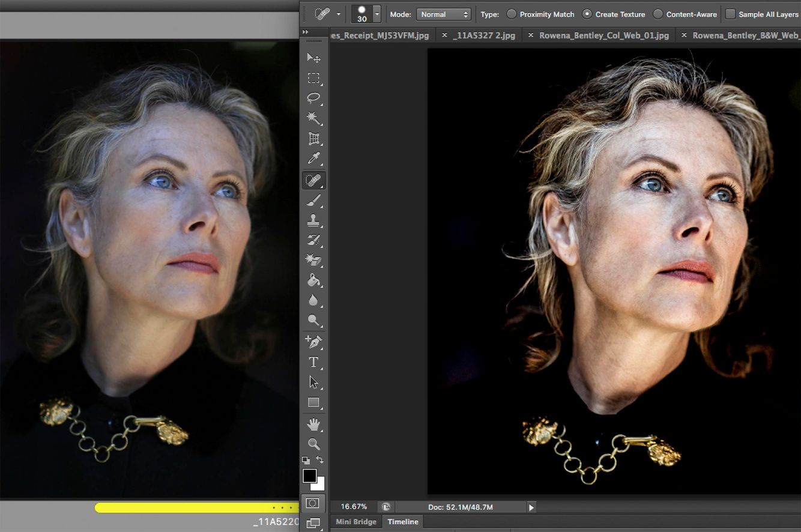Click the 16.67% zoom level field
The height and width of the screenshot is (532, 801).
(354, 507)
